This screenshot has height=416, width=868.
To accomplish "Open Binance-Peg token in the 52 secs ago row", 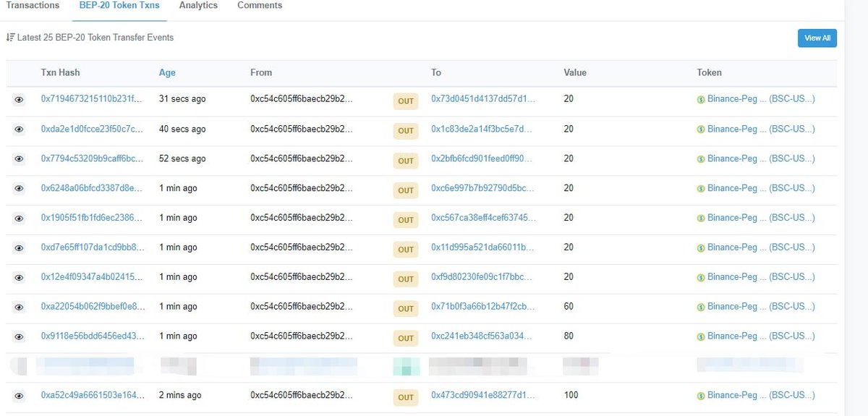I will tap(761, 158).
